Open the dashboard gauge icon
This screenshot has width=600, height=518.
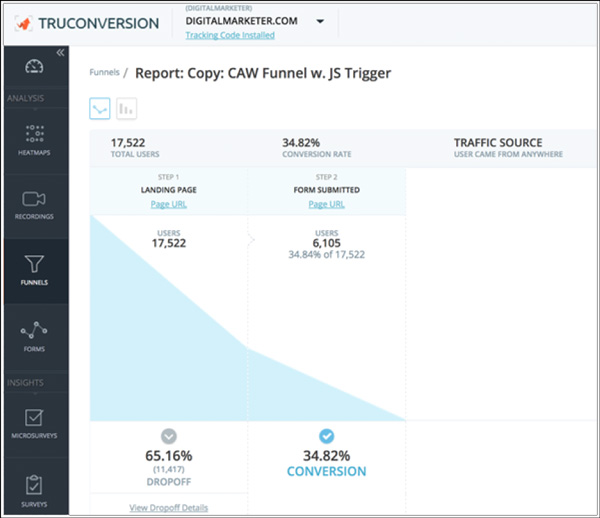(34, 66)
